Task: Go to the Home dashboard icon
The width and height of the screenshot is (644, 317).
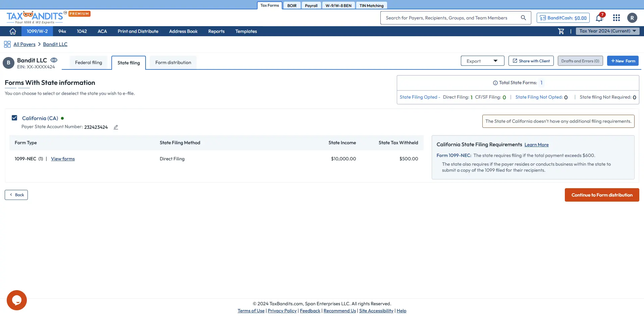Action: tap(13, 31)
